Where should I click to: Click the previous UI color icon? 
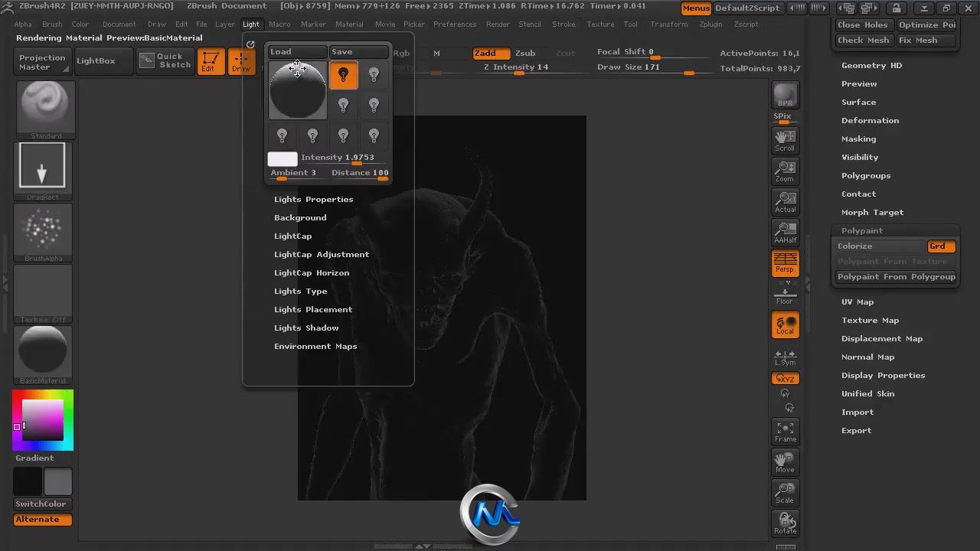tap(797, 8)
